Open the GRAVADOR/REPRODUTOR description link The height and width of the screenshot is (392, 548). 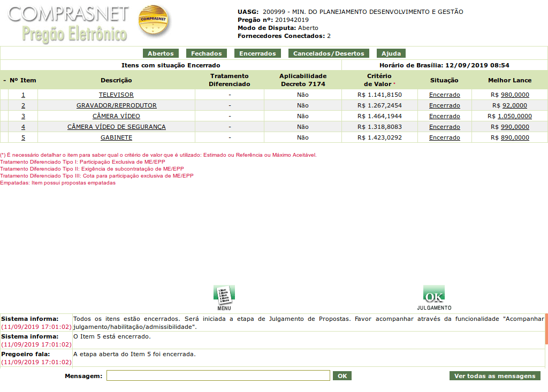pyautogui.click(x=116, y=105)
